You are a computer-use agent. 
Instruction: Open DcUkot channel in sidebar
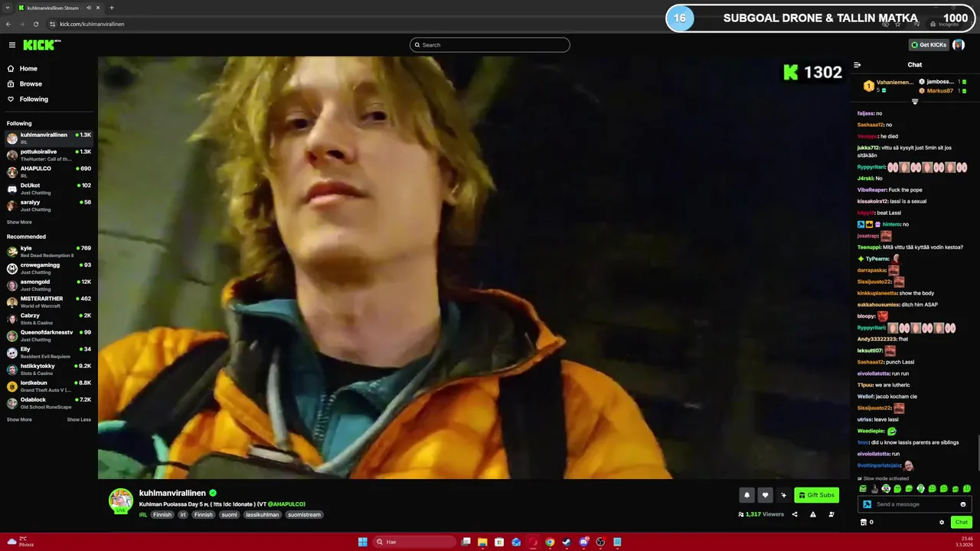(x=49, y=189)
